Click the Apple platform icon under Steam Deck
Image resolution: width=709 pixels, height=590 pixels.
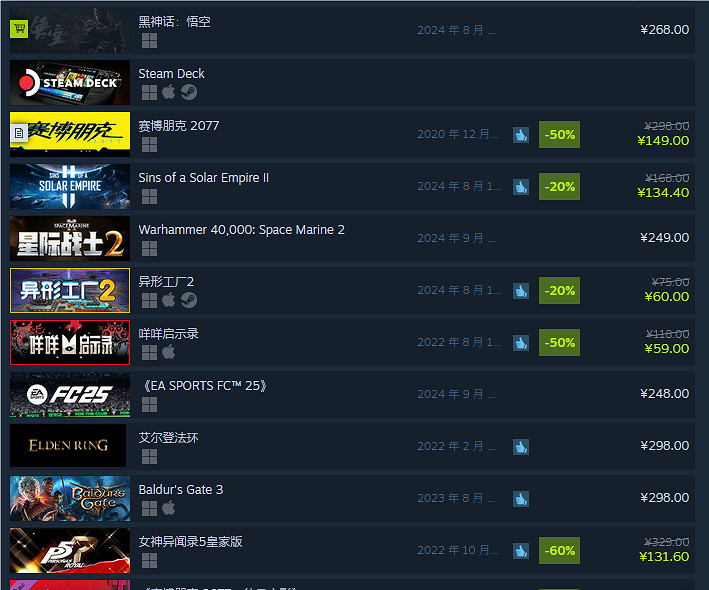pos(169,92)
